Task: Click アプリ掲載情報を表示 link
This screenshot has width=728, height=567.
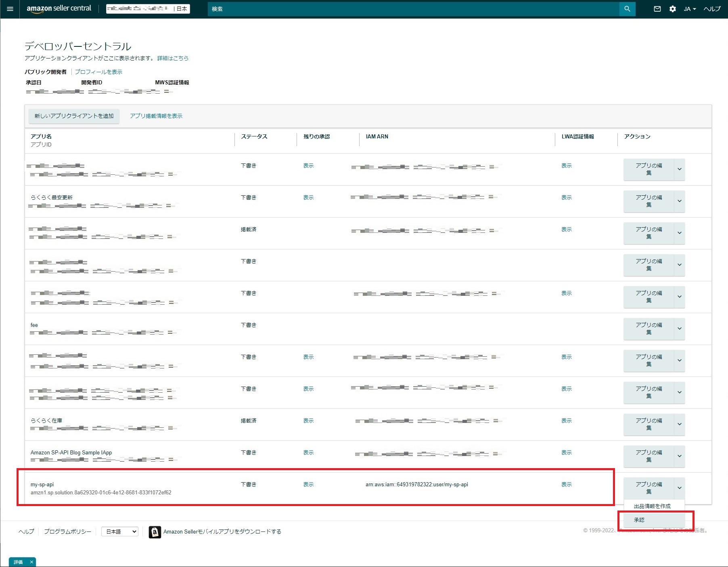Action: pos(156,116)
